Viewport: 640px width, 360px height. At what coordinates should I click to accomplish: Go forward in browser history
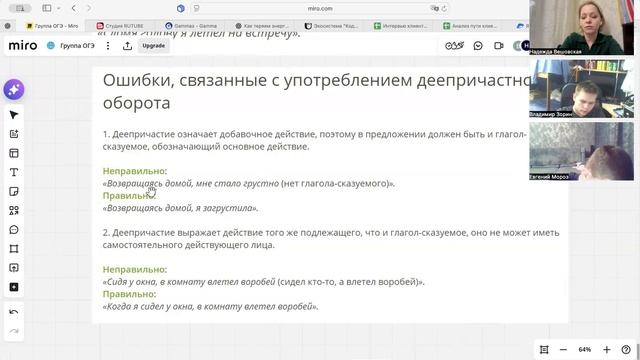pos(89,8)
